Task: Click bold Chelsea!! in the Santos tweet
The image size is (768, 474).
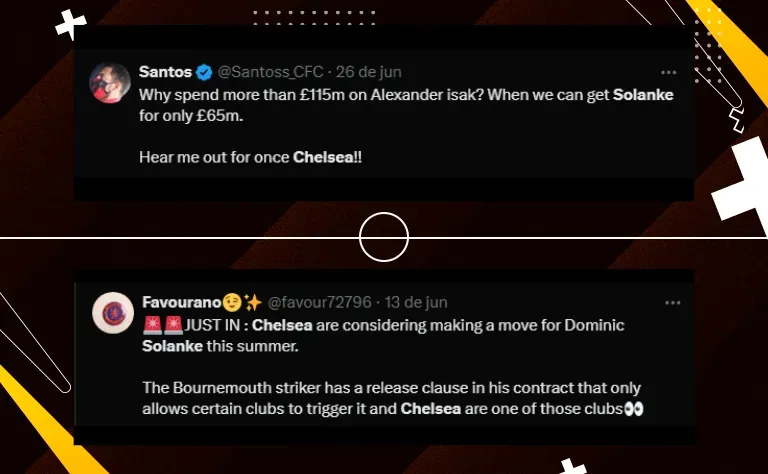Action: tap(327, 157)
